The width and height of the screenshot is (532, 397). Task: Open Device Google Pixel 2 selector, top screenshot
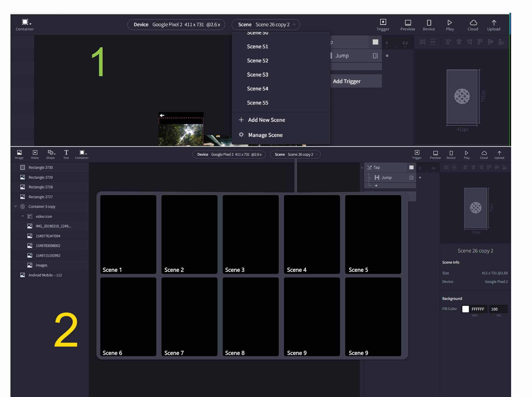click(176, 24)
